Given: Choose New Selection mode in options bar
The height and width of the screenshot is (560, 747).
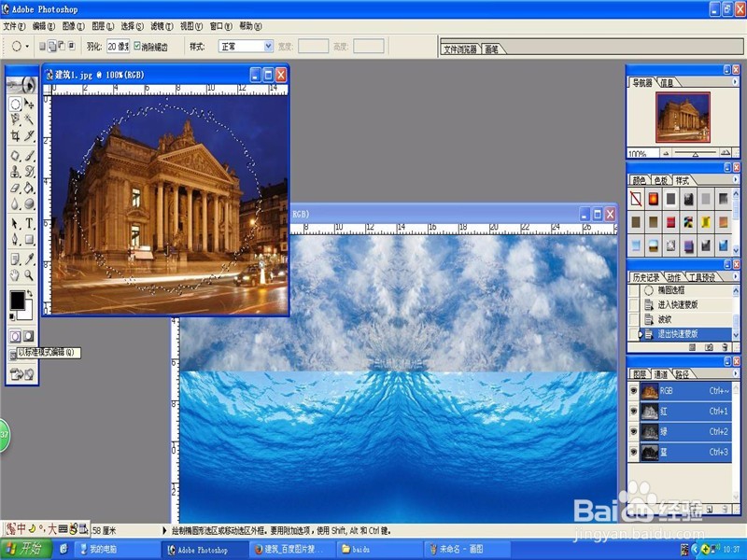Looking at the screenshot, I should [42, 46].
